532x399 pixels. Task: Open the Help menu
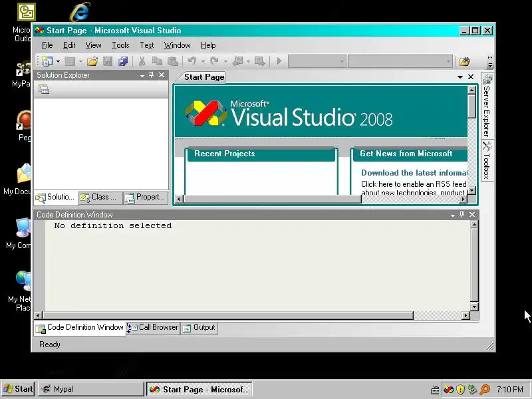coord(208,45)
